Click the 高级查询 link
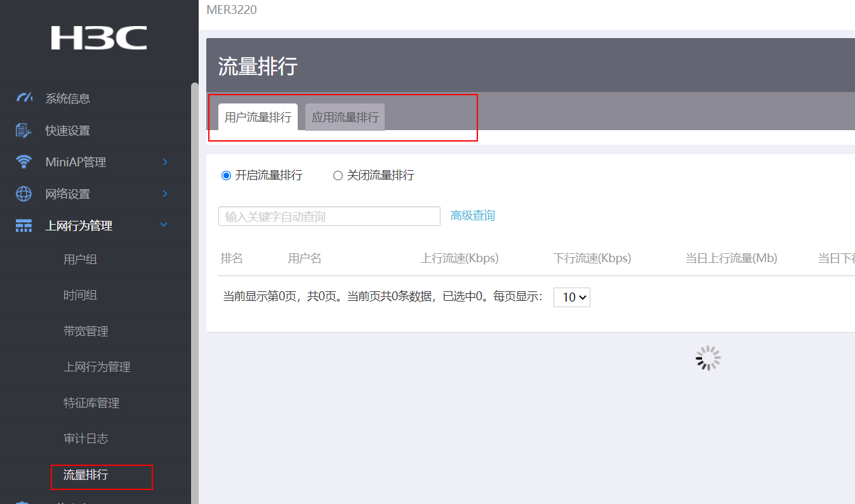Viewport: 855px width, 504px height. tap(472, 216)
